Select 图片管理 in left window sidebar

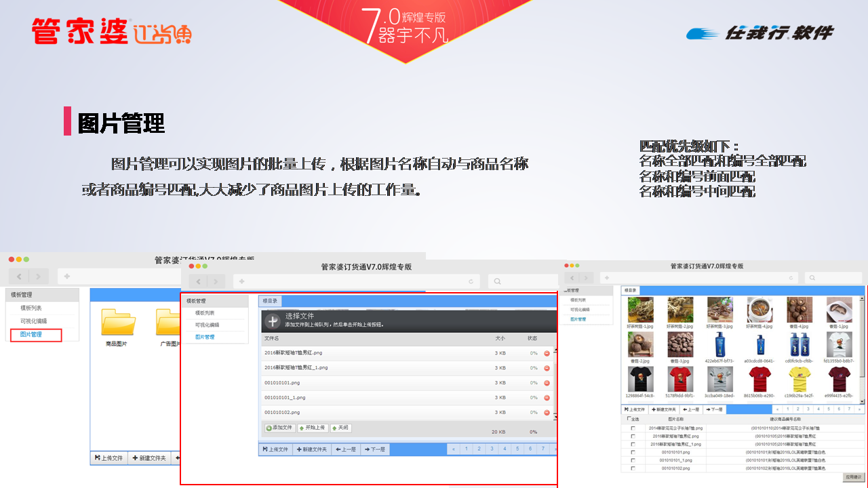[x=31, y=335]
